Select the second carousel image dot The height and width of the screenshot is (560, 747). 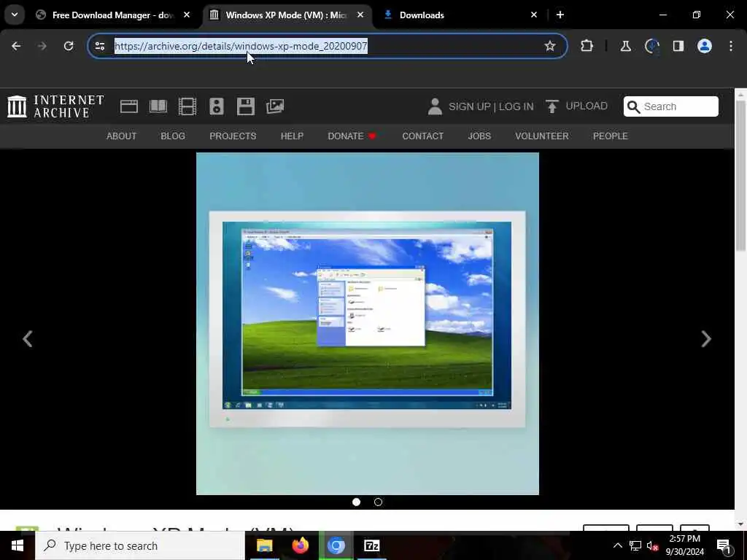coord(379,502)
